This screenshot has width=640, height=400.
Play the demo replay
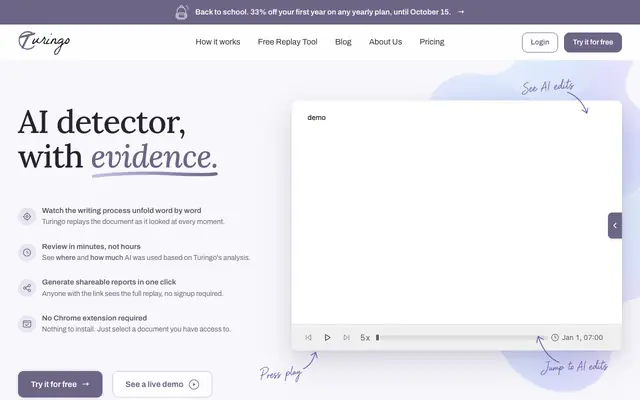pyautogui.click(x=327, y=338)
